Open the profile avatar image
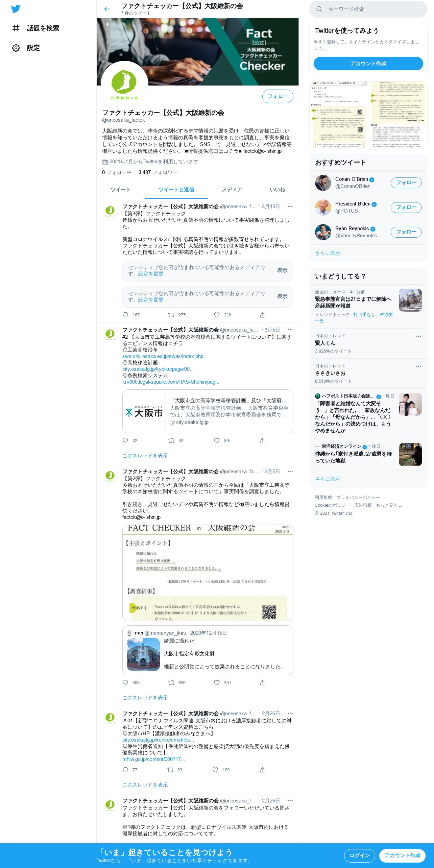 tap(124, 85)
